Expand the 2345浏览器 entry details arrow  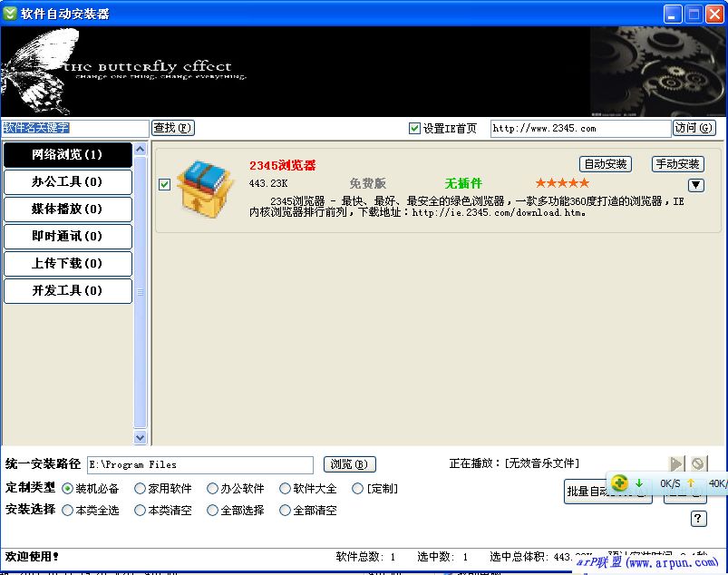click(695, 184)
